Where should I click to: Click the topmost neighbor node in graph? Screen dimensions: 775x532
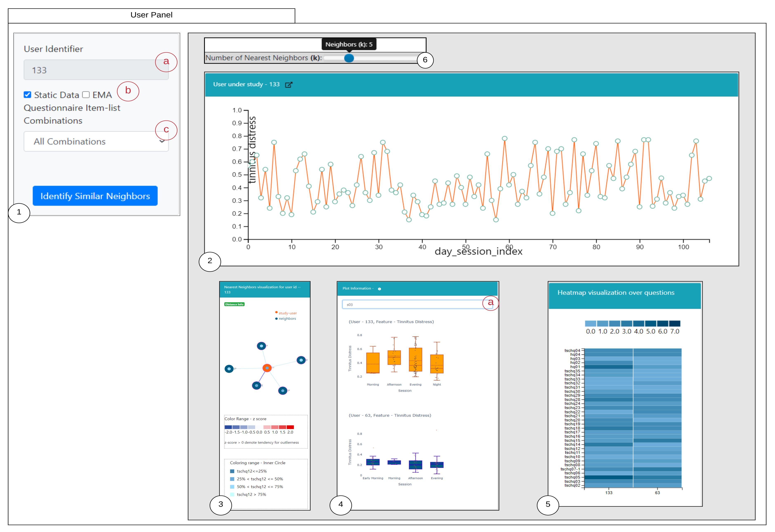(261, 346)
